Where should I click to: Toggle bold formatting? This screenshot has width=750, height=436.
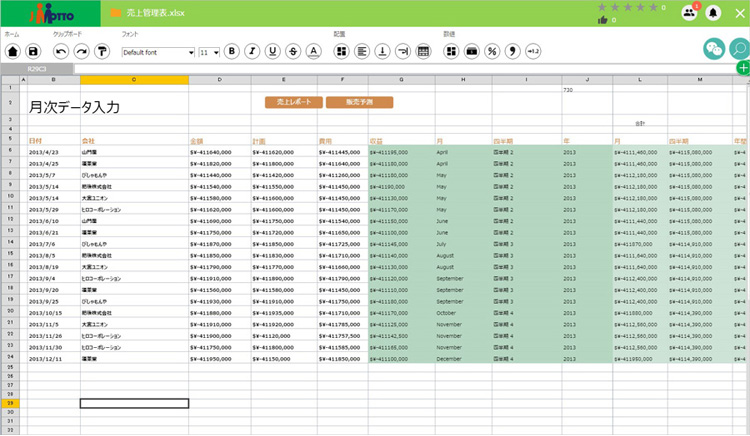232,51
